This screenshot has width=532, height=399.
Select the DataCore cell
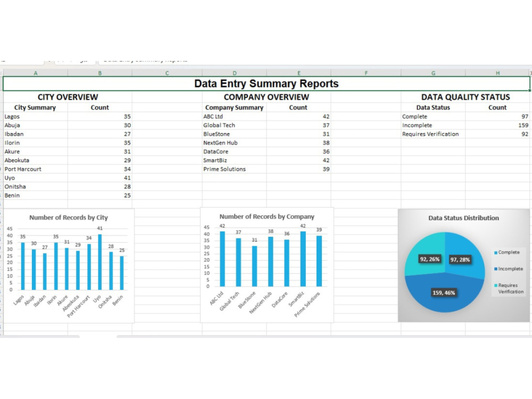click(x=234, y=152)
